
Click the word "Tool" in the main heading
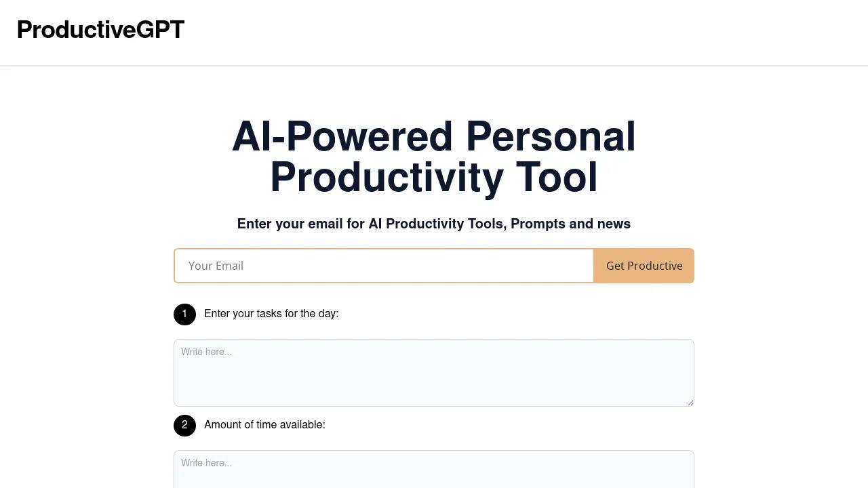[x=557, y=178]
